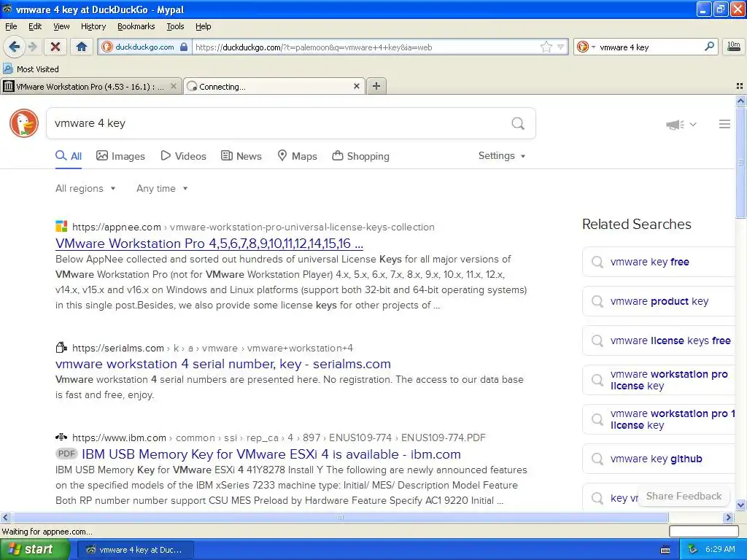The height and width of the screenshot is (560, 747).
Task: Click the horizontal scrollbar thumb
Action: pos(340,517)
